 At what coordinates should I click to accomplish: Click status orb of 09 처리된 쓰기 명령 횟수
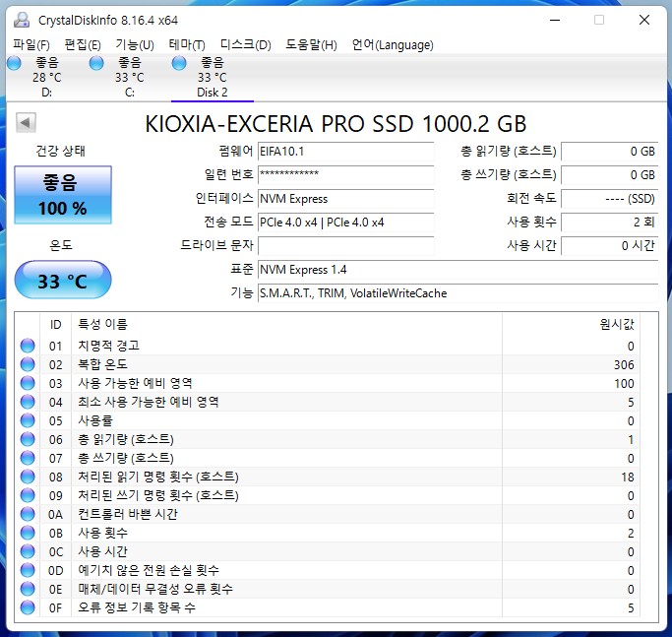pos(28,495)
